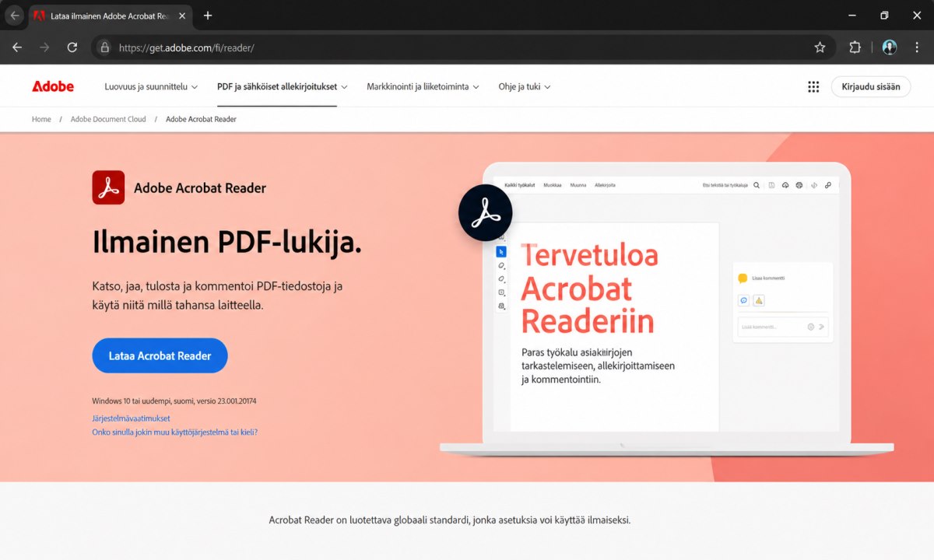Screen dimensions: 934x560
Task: Open the other operating system or language link
Action: click(175, 432)
